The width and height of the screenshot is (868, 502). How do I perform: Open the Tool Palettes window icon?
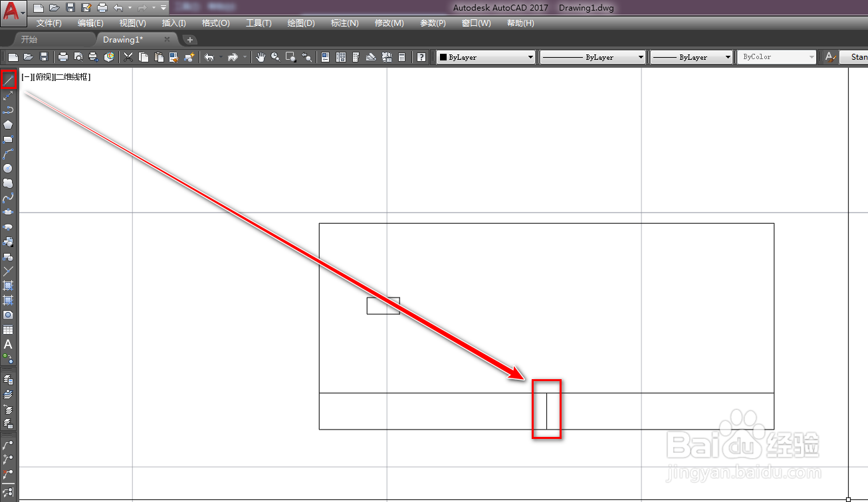click(356, 57)
